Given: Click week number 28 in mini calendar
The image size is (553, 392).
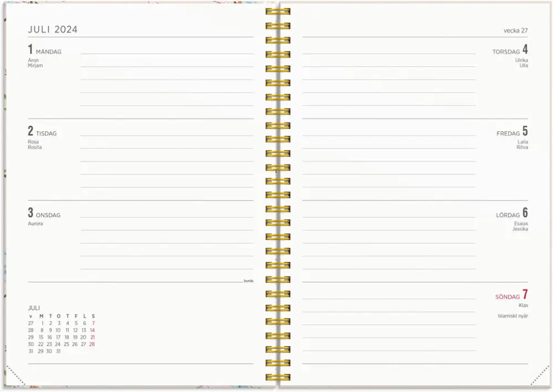Looking at the screenshot, I should point(30,330).
